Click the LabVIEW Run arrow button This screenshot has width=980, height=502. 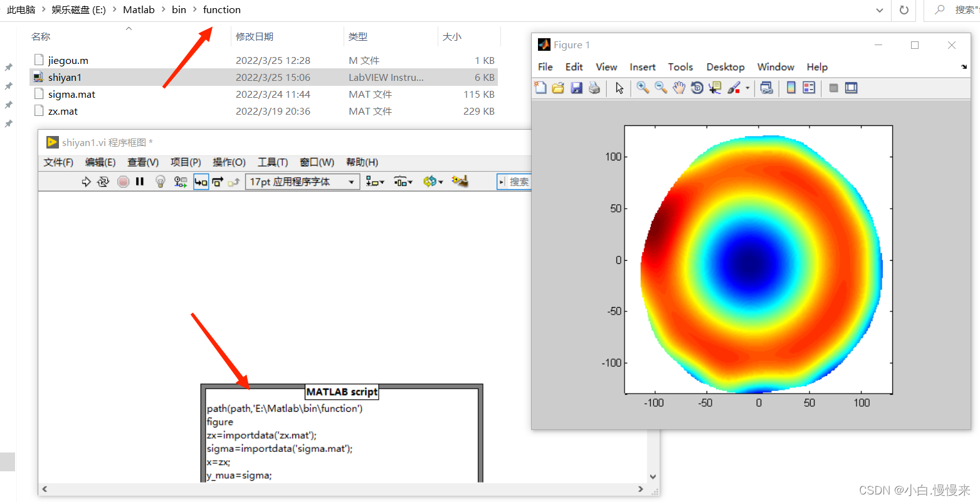(x=87, y=182)
